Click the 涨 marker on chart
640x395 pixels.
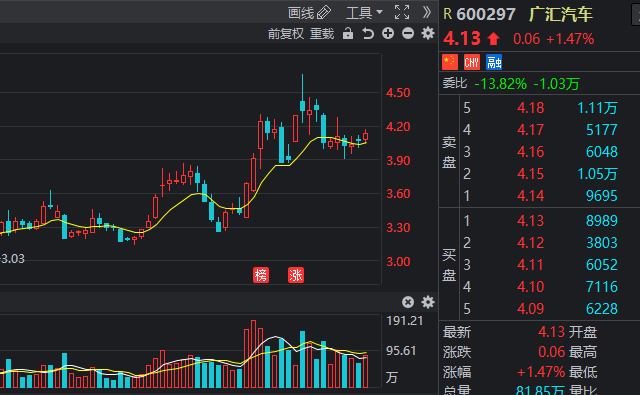[296, 275]
